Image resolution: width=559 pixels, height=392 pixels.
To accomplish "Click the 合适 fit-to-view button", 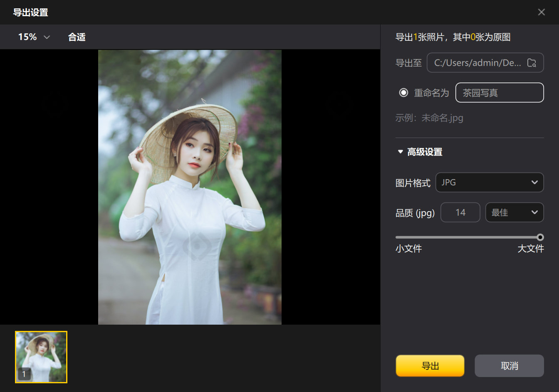I will pos(77,37).
